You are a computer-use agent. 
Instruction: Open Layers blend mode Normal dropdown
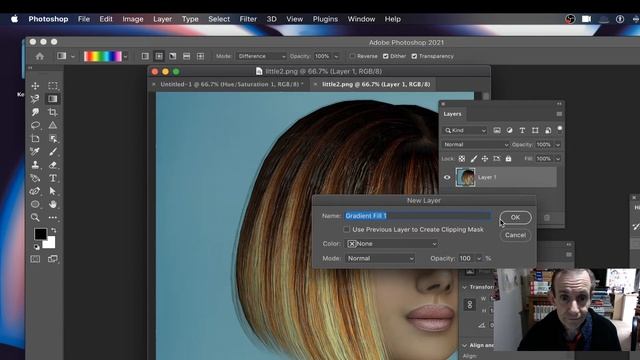(476, 144)
